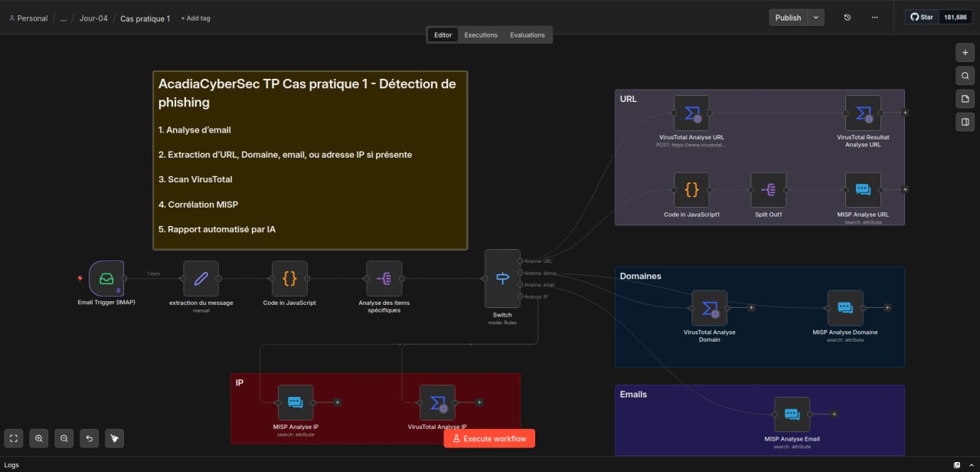Select the MISP Analyse Email node
This screenshot has height=472, width=980.
point(792,415)
